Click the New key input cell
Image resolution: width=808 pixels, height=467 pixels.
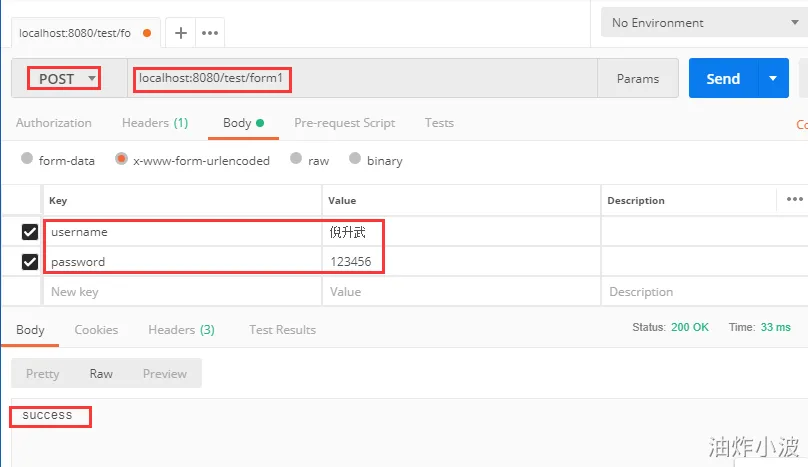180,292
